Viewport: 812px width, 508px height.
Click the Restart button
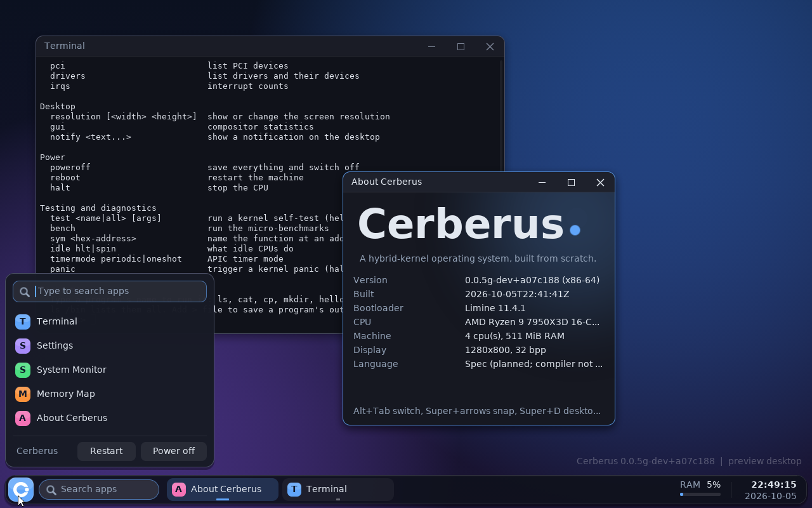[107, 451]
